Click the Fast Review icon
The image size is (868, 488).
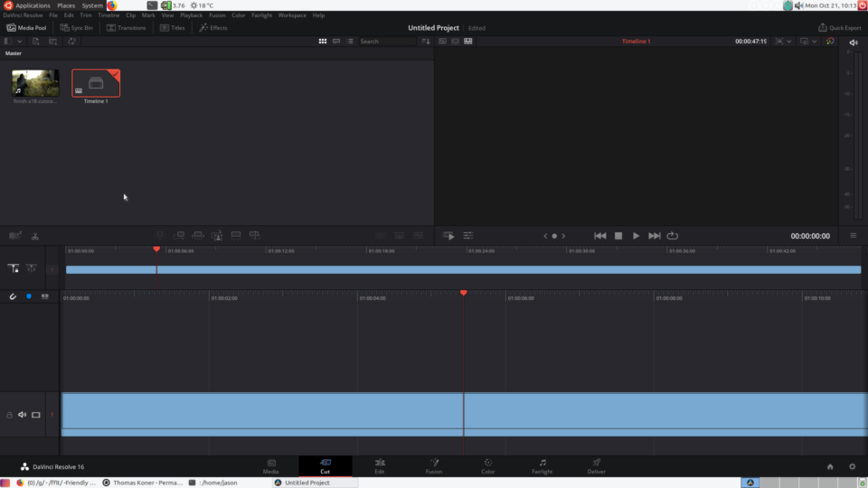(448, 236)
